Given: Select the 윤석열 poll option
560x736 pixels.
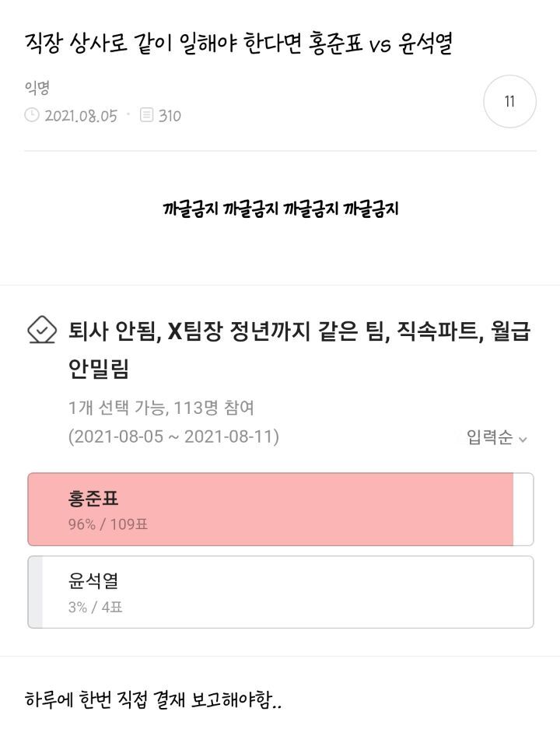Looking at the screenshot, I should [280, 591].
